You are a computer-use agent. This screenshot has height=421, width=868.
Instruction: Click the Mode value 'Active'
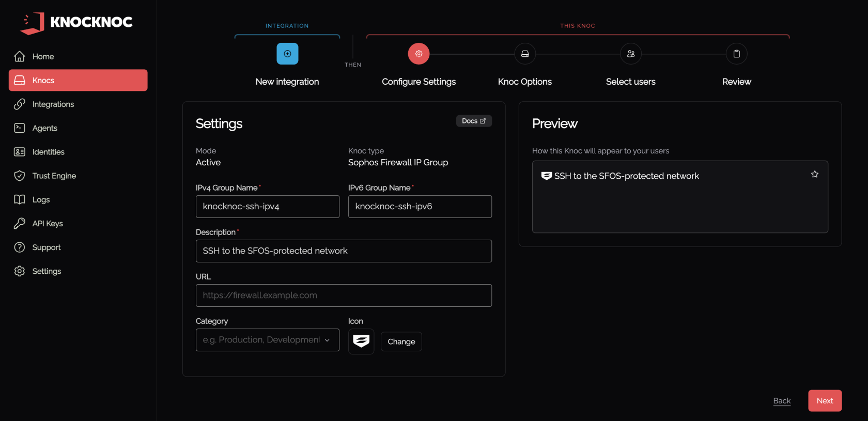pos(208,162)
